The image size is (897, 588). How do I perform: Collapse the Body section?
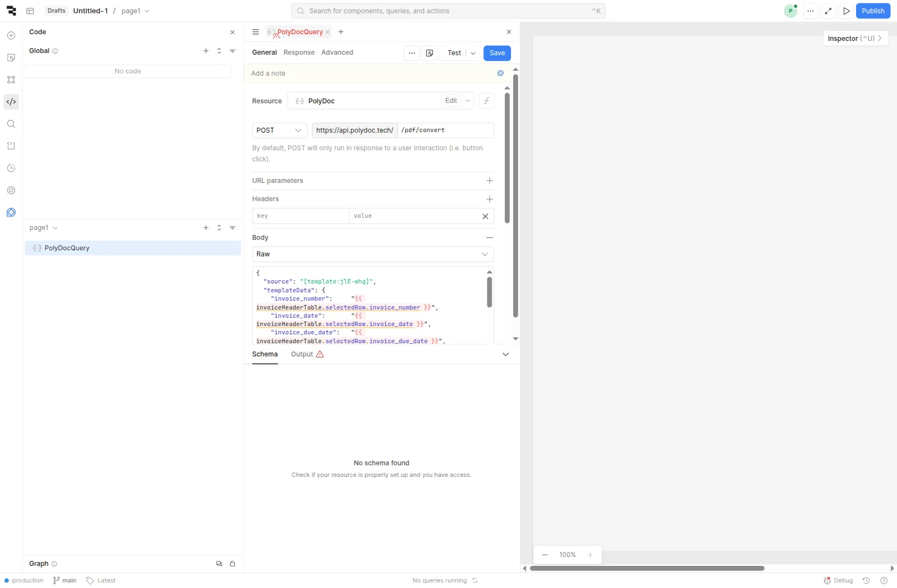click(x=489, y=238)
